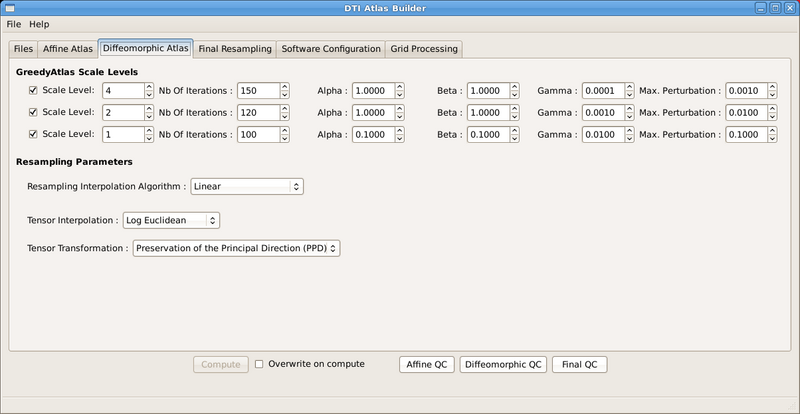
Task: Click Nb Of Iterations field with 150
Action: pos(258,91)
